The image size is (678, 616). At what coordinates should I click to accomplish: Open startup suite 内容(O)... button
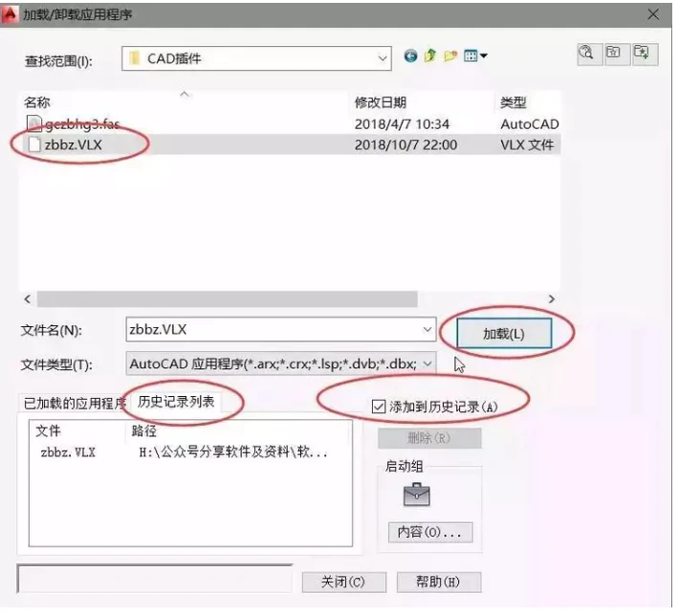(x=429, y=532)
